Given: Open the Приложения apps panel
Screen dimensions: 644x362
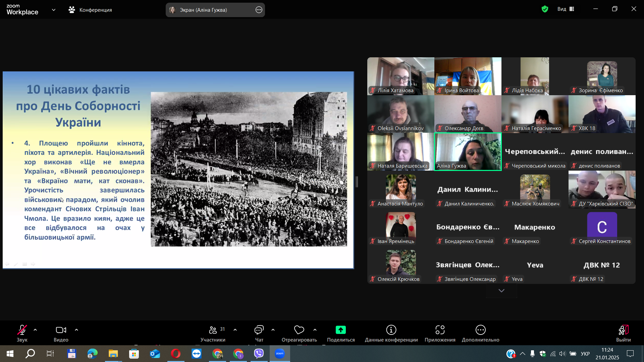Looking at the screenshot, I should [440, 334].
